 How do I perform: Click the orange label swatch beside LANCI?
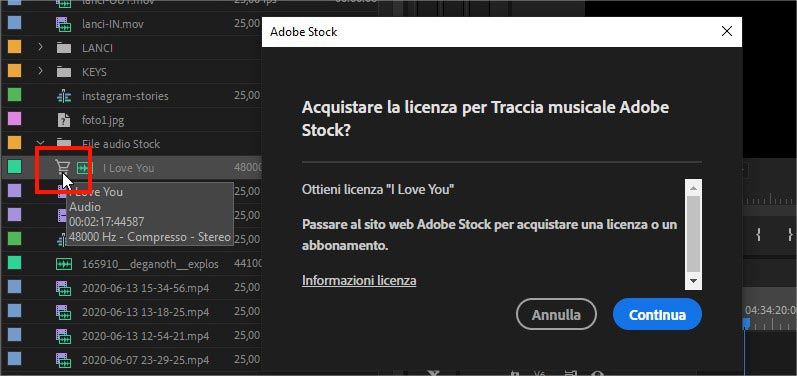click(x=15, y=47)
